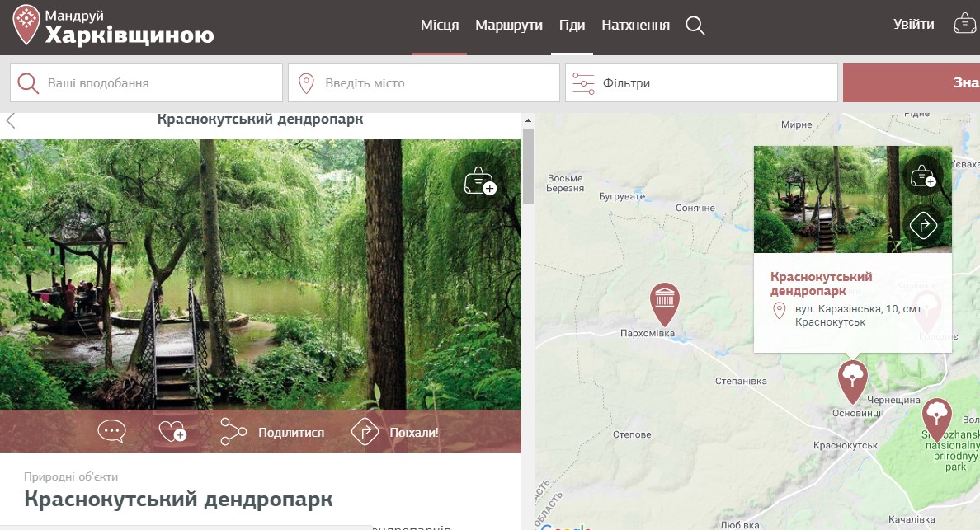Viewport: 980px width, 530px height.
Task: Click the Мандруй Харківщиною logo
Action: 113,25
